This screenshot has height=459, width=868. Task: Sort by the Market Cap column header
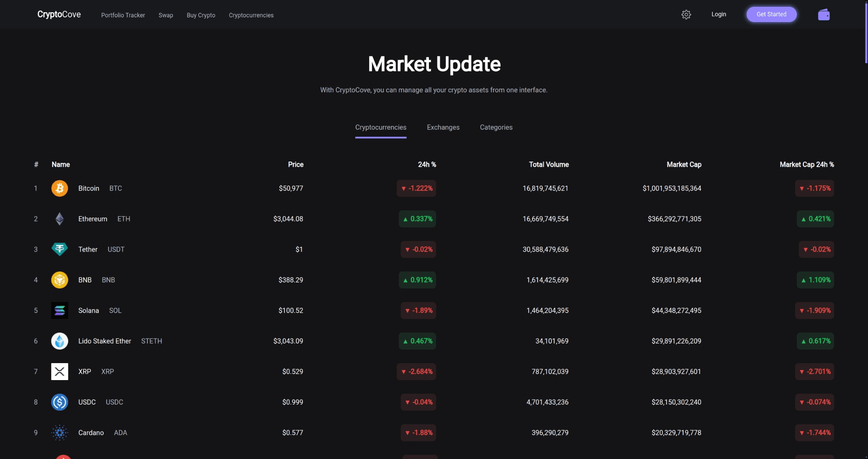(684, 165)
